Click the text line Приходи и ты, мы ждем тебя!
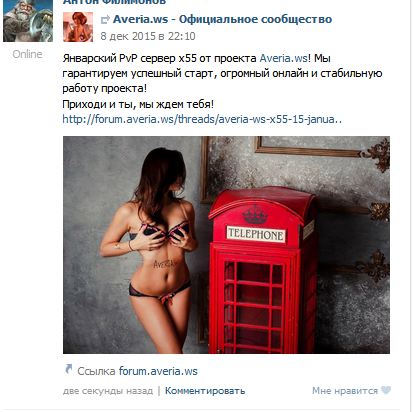 (138, 104)
